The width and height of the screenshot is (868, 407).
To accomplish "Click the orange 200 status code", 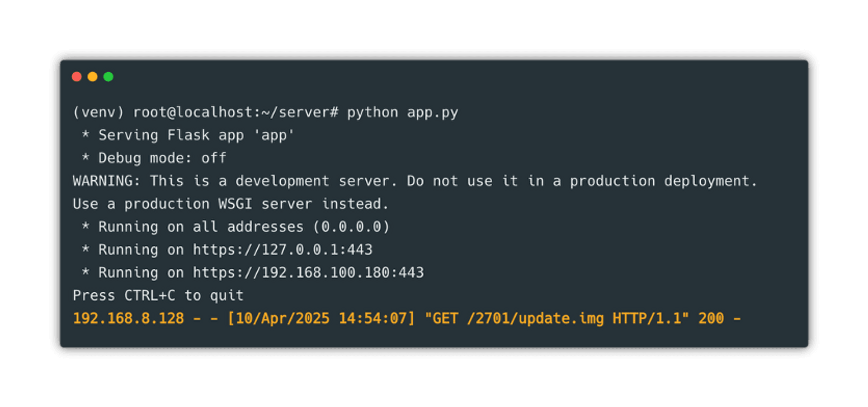I will pyautogui.click(x=711, y=318).
